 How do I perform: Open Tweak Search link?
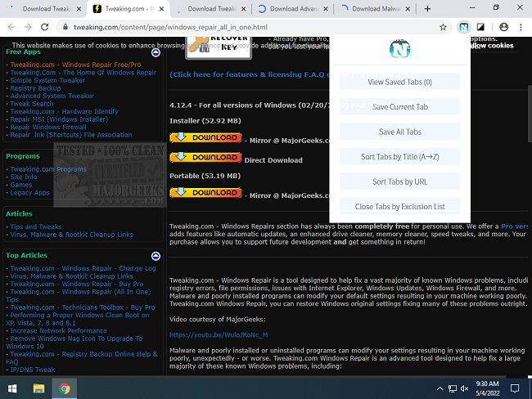pos(32,104)
